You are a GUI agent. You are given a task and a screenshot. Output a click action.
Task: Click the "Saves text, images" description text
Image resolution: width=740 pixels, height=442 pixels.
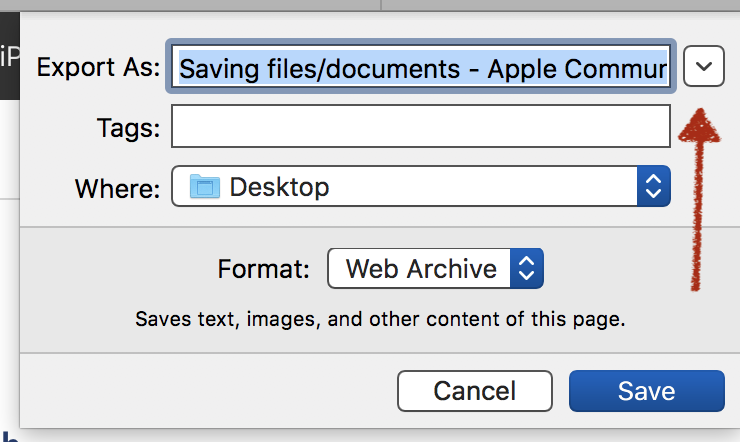click(x=379, y=321)
